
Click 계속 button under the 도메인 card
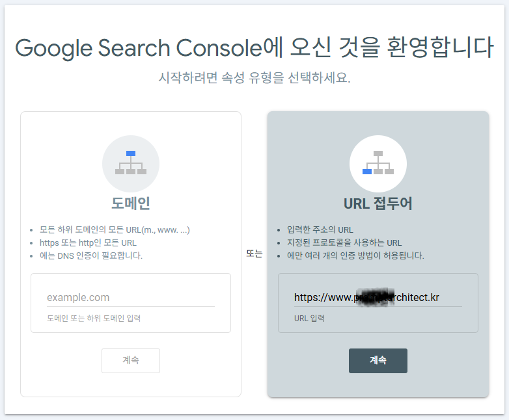tap(130, 361)
